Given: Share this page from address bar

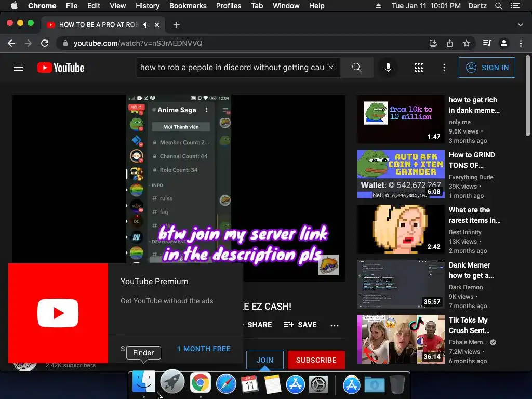Looking at the screenshot, I should [450, 43].
